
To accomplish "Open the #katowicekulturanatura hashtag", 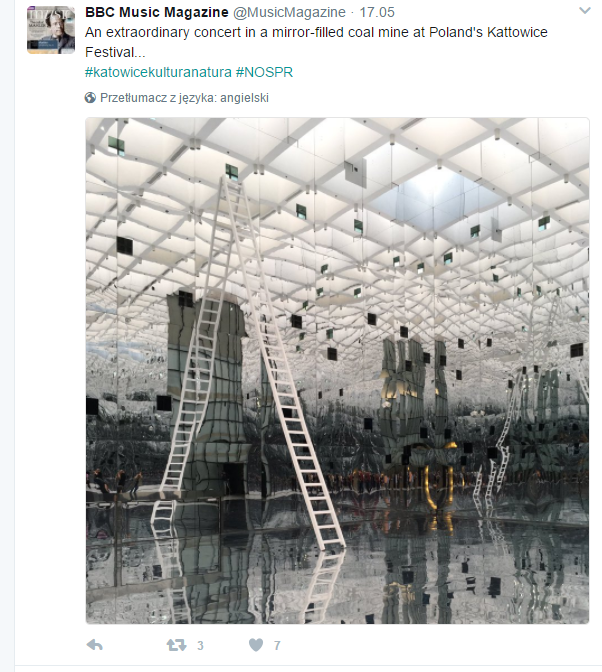I will [159, 72].
